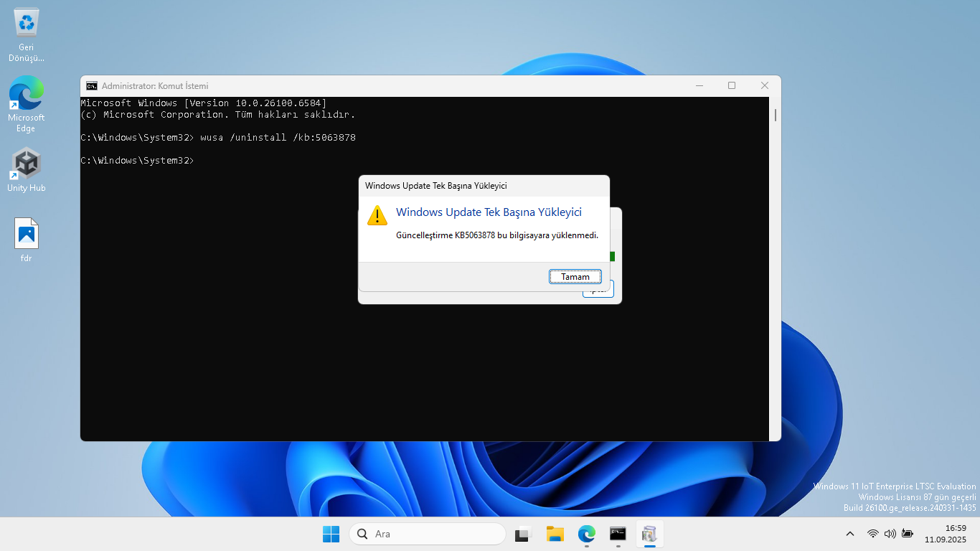980x551 pixels.
Task: Open Task View from the taskbar
Action: [x=522, y=534]
